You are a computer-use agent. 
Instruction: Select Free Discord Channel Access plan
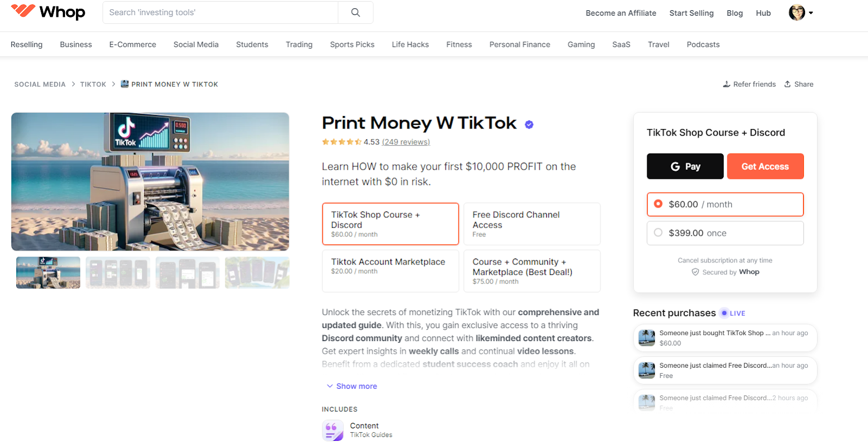(532, 224)
